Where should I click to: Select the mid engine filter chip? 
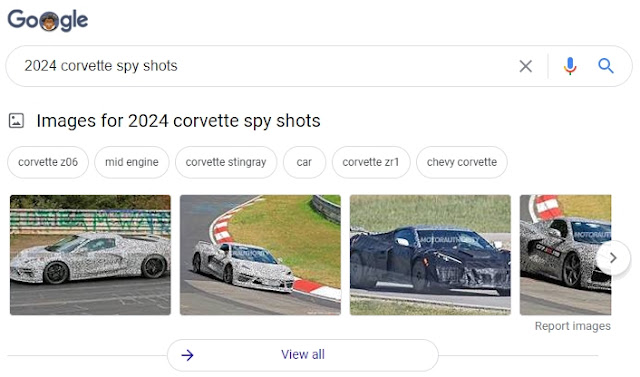(x=131, y=162)
